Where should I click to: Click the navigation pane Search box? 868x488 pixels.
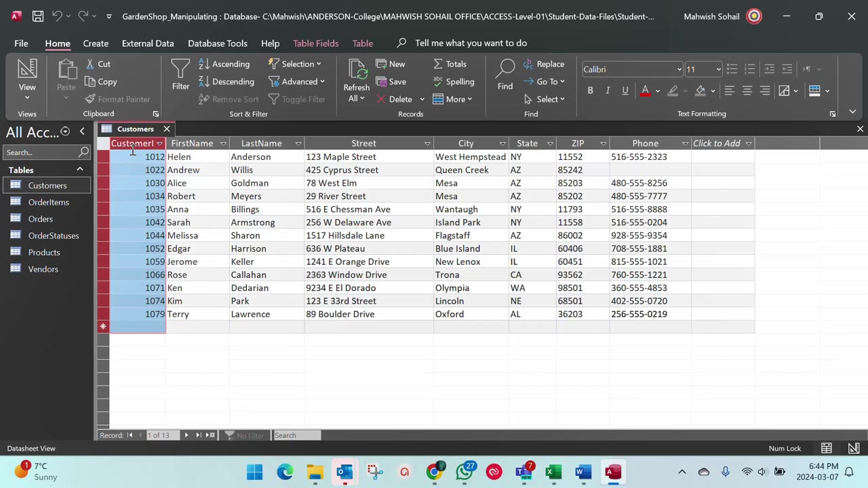[41, 152]
